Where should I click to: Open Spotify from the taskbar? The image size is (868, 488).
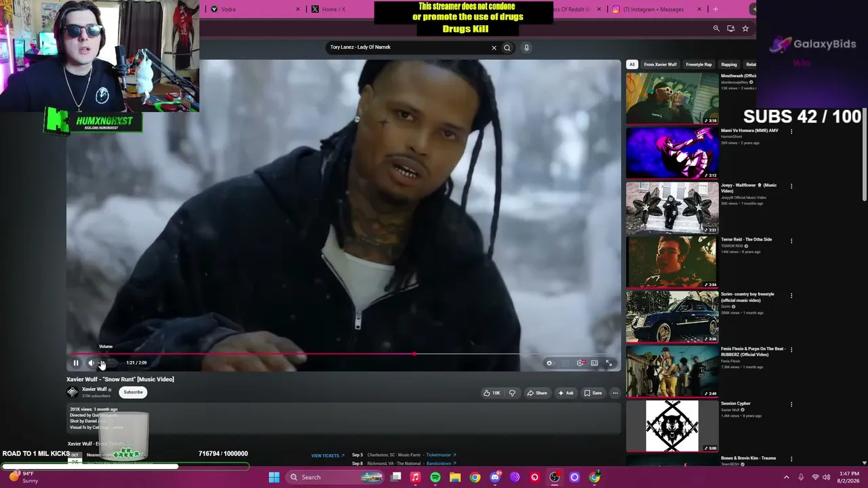(435, 477)
